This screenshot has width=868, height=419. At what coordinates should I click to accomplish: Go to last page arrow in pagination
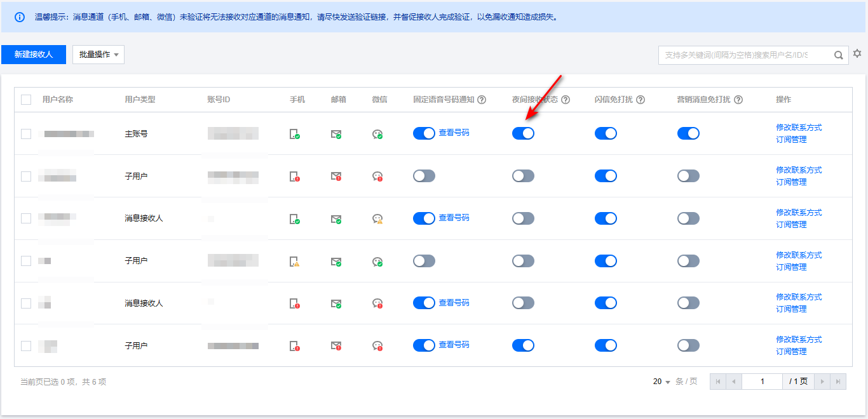coord(838,382)
